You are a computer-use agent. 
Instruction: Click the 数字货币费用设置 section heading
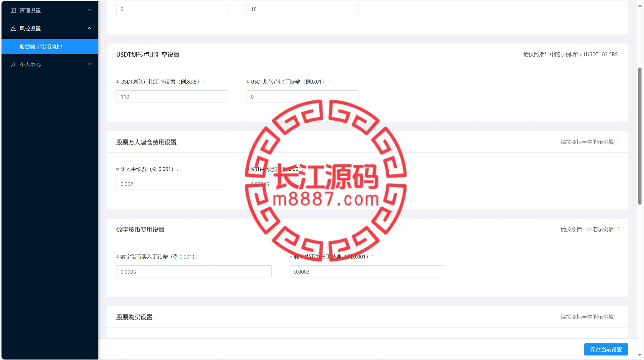140,230
